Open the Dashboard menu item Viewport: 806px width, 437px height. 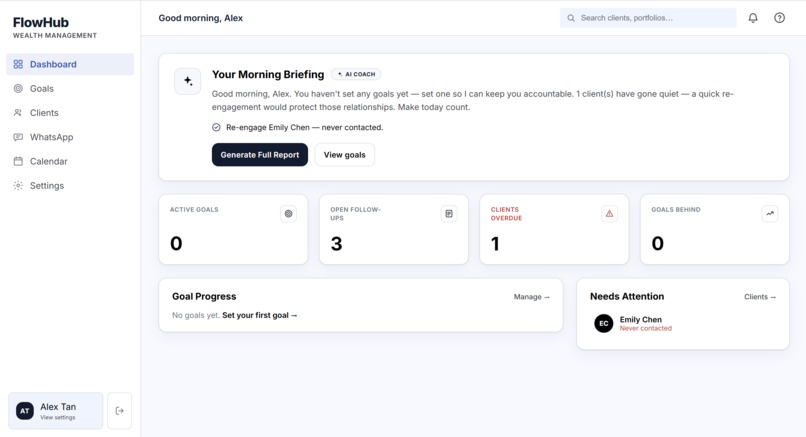pos(70,64)
